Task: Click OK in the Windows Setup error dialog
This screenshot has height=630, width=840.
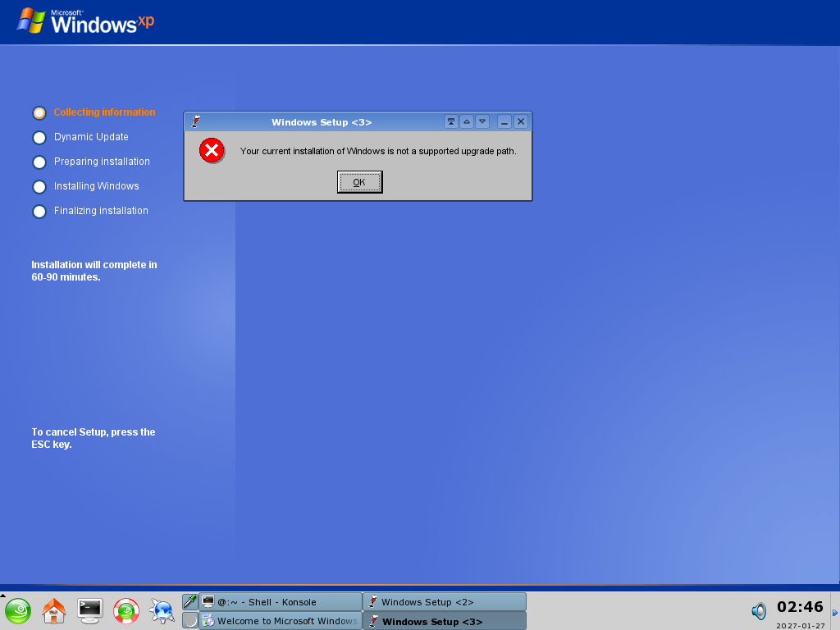Action: [359, 182]
